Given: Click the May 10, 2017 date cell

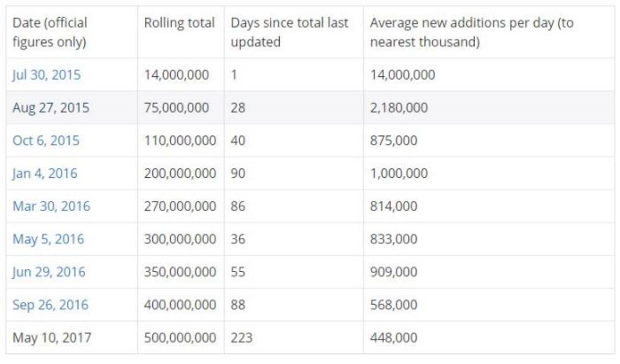Looking at the screenshot, I should tap(52, 338).
